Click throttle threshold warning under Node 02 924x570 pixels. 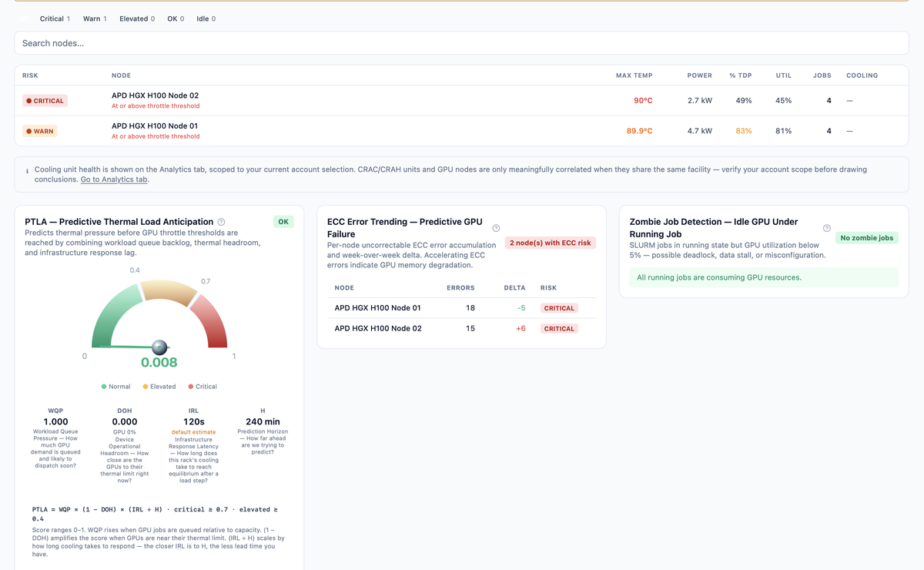[x=156, y=106]
